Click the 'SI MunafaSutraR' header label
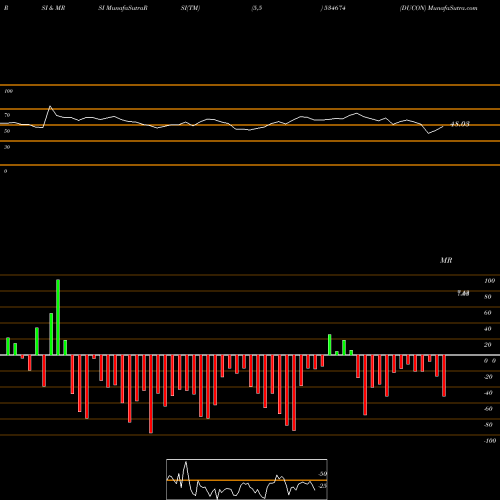Viewport: 500px width, 500px height. point(123,8)
